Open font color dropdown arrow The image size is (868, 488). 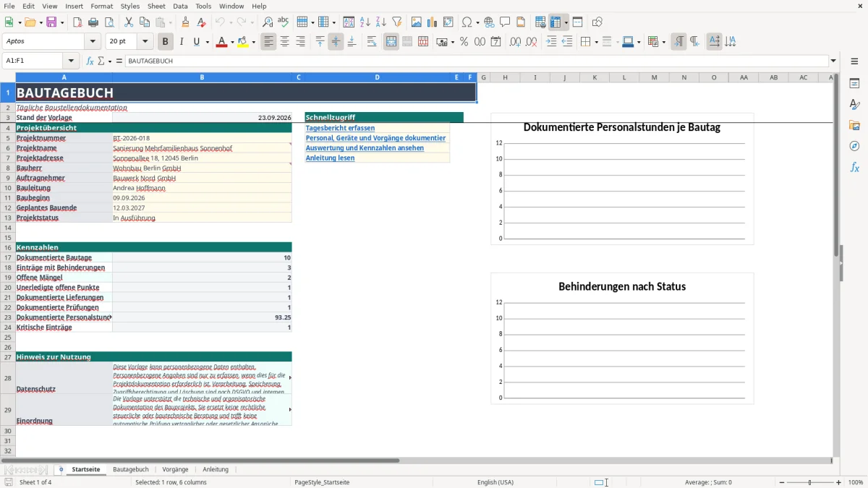(231, 42)
